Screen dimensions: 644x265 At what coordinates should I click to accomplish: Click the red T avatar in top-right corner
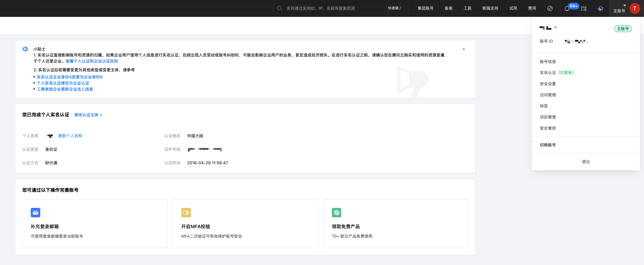635,8
